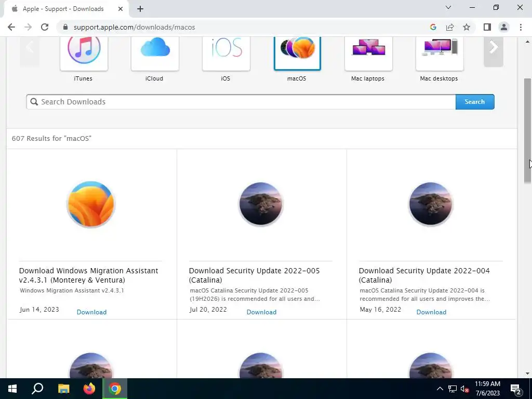Click Security Update 2022-005 Catalina thumbnail
Screen dimensions: 532x399
261,204
